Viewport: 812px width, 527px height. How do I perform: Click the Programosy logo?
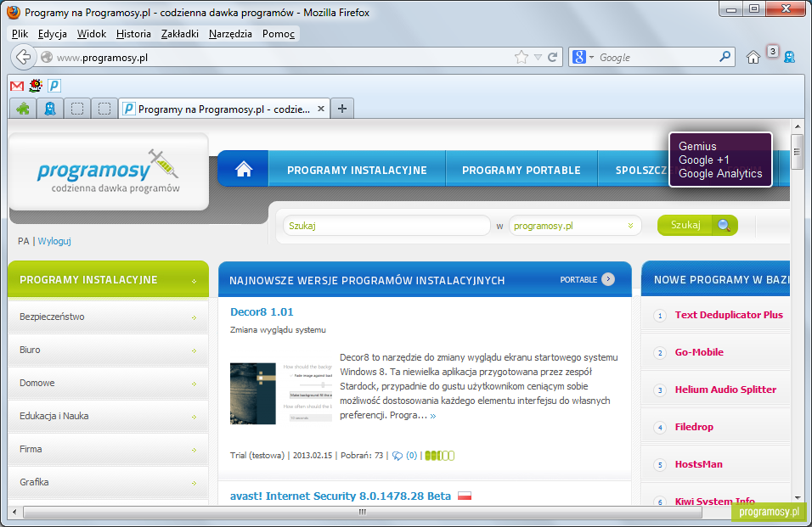point(109,171)
